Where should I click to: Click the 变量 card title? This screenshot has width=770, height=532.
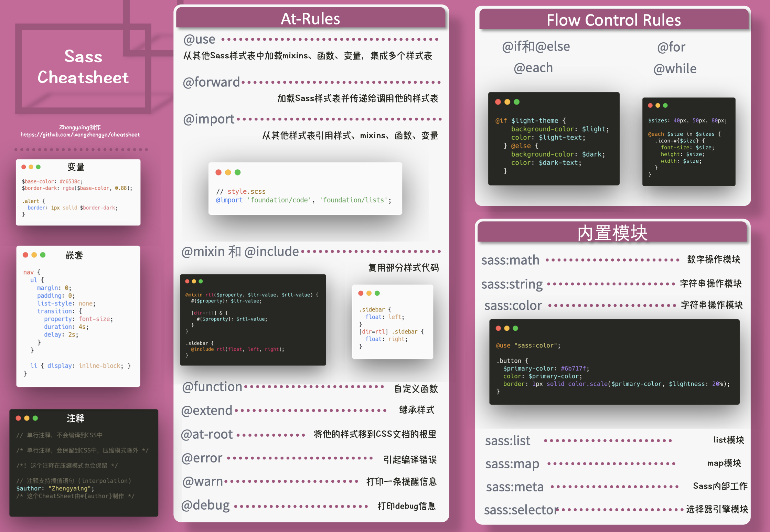[76, 167]
